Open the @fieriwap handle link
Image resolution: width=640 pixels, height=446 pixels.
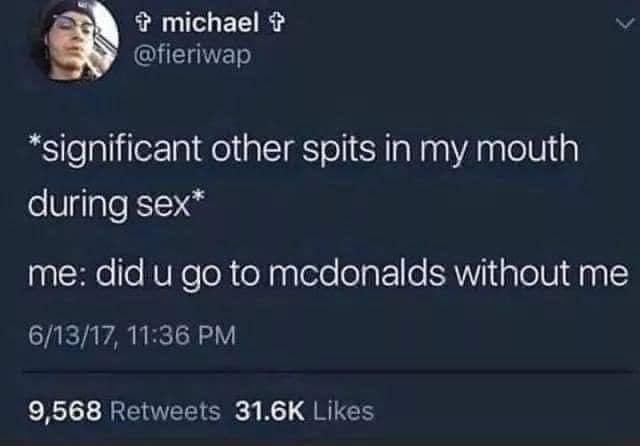click(x=193, y=54)
